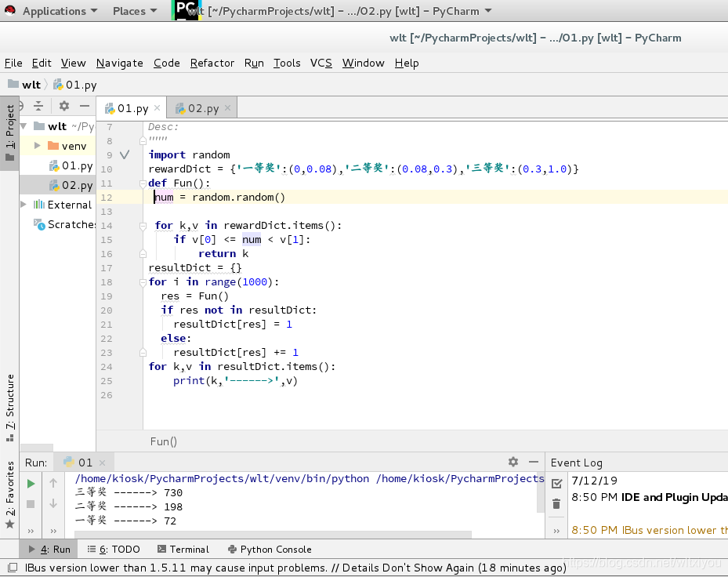This screenshot has width=728, height=577.
Task: Click the Project panel horizontal scrollbar
Action: 37,448
